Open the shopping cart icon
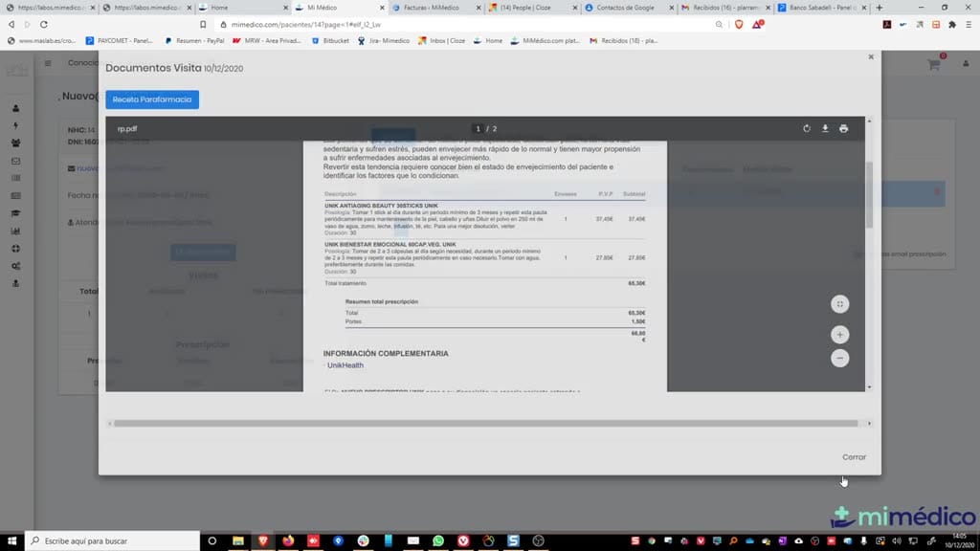980x551 pixels. (x=934, y=64)
